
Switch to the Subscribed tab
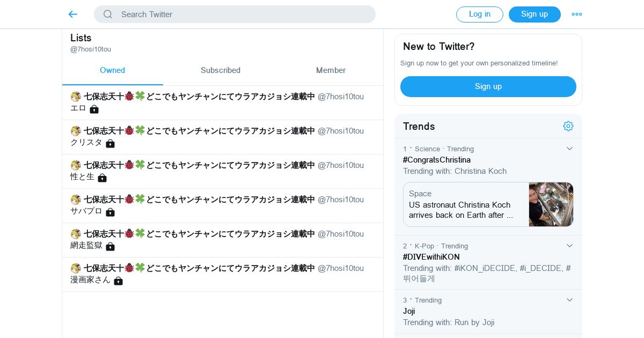220,70
